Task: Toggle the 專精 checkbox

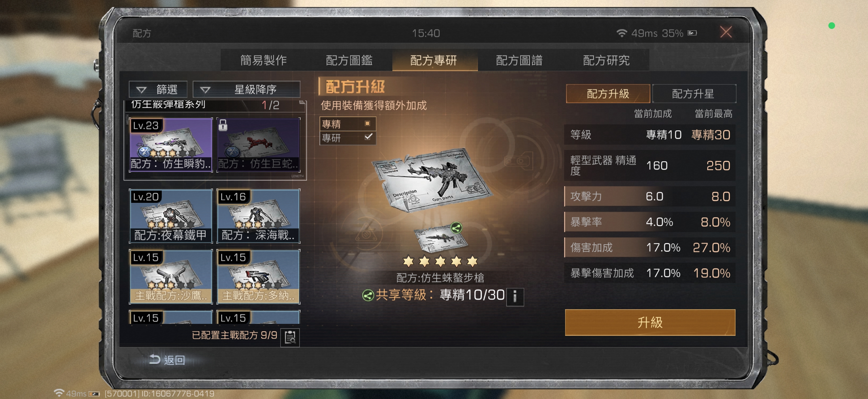Action: pyautogui.click(x=368, y=124)
